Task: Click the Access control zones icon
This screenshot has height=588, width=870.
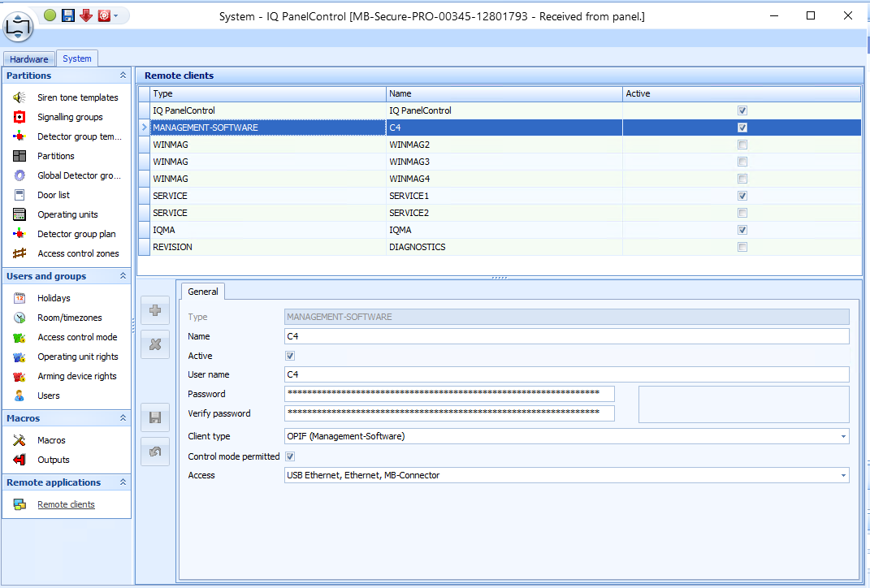Action: click(19, 253)
